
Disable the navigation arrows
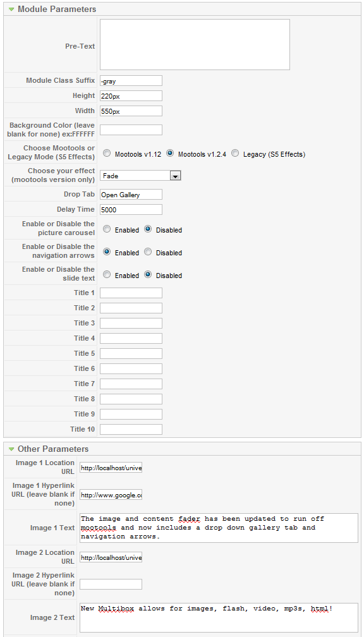click(149, 252)
